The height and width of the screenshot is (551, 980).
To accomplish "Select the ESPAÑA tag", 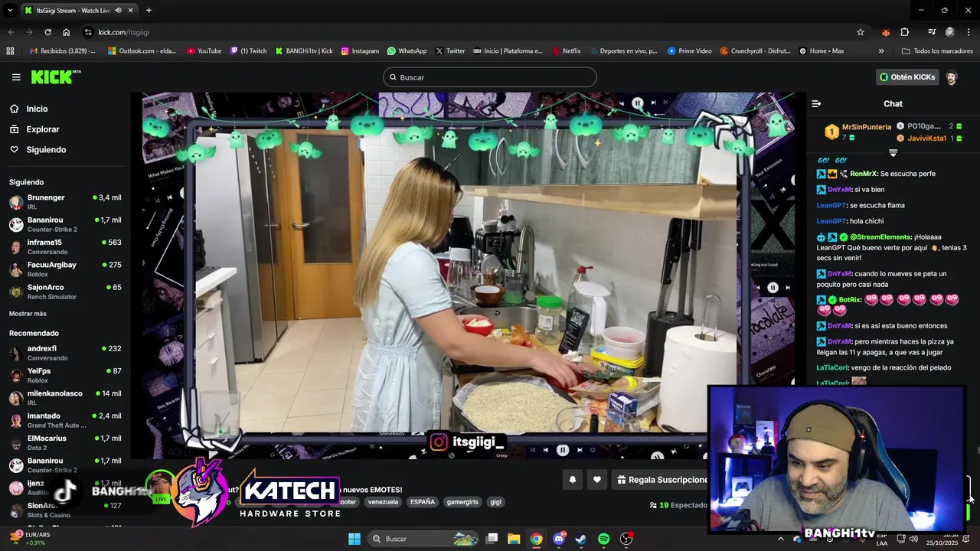I will [422, 502].
